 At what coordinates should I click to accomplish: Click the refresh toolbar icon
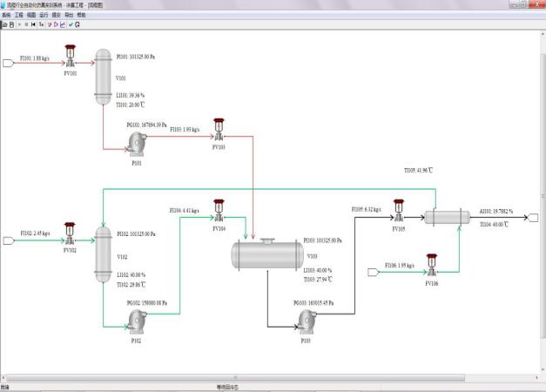pyautogui.click(x=78, y=24)
